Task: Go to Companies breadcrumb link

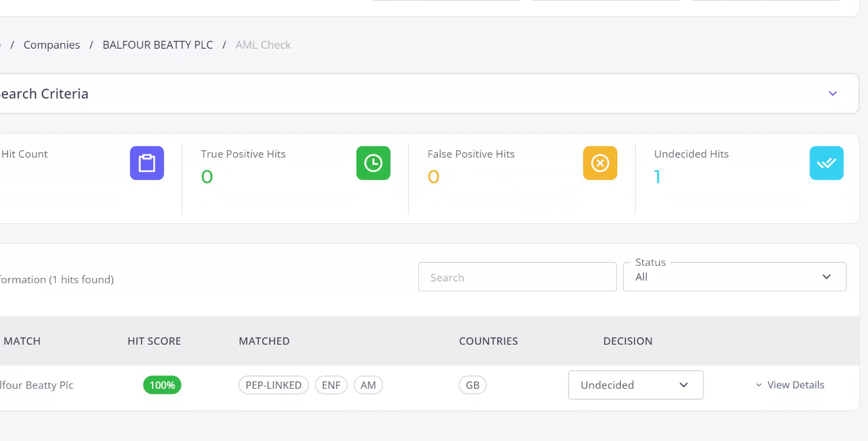Action: (x=52, y=45)
